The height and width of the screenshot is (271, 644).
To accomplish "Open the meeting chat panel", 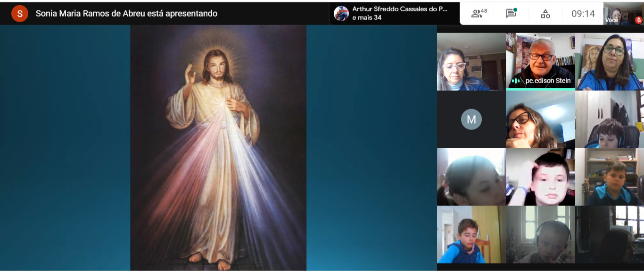I will pos(511,13).
